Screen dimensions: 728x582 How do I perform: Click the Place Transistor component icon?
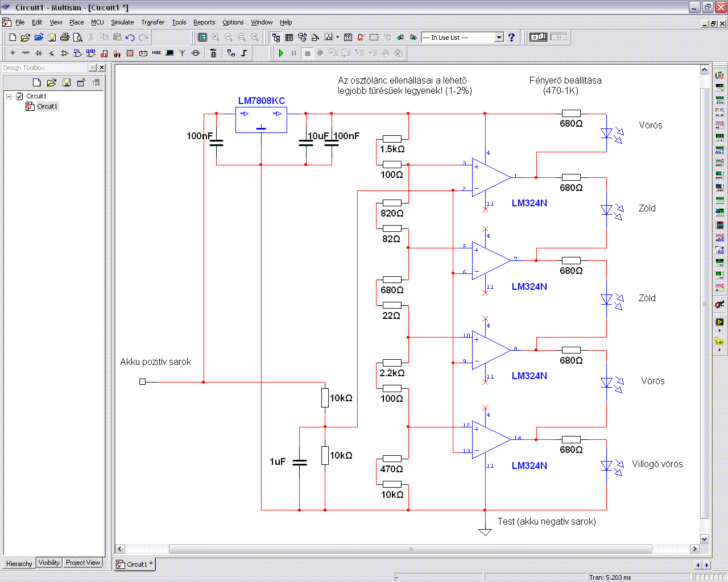point(51,53)
